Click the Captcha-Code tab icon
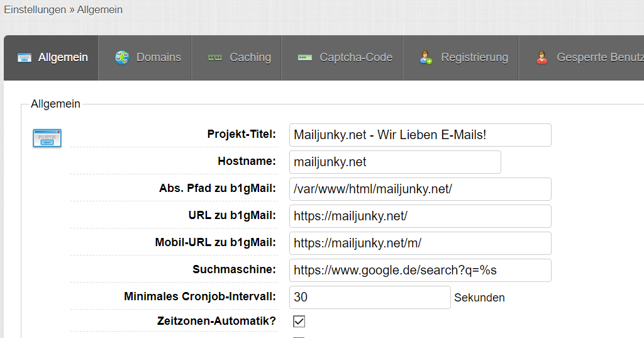644x338 pixels. (305, 58)
